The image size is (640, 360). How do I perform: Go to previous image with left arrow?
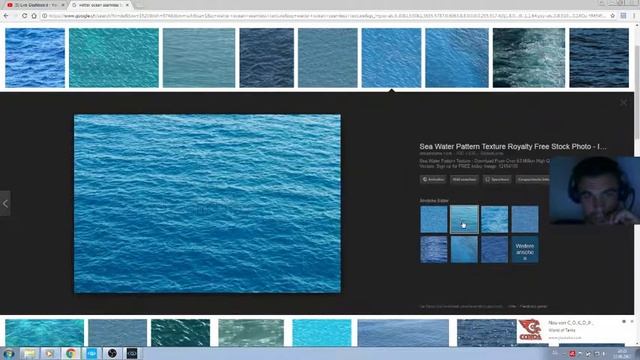(5, 203)
